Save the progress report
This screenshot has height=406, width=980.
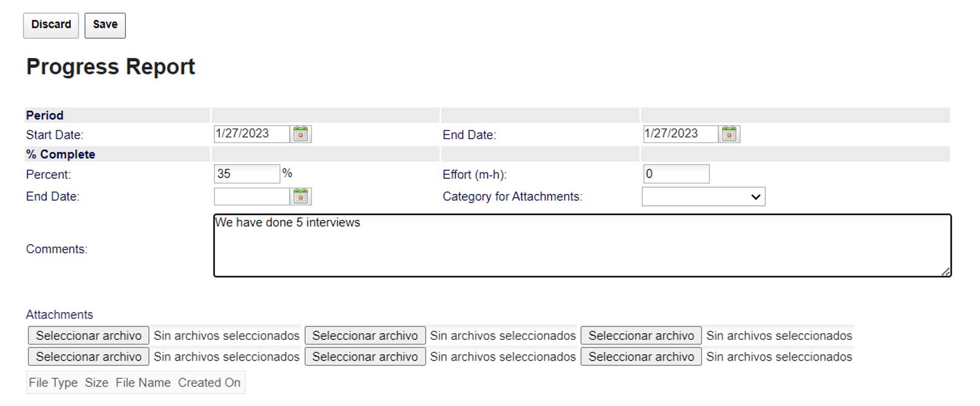pos(105,25)
